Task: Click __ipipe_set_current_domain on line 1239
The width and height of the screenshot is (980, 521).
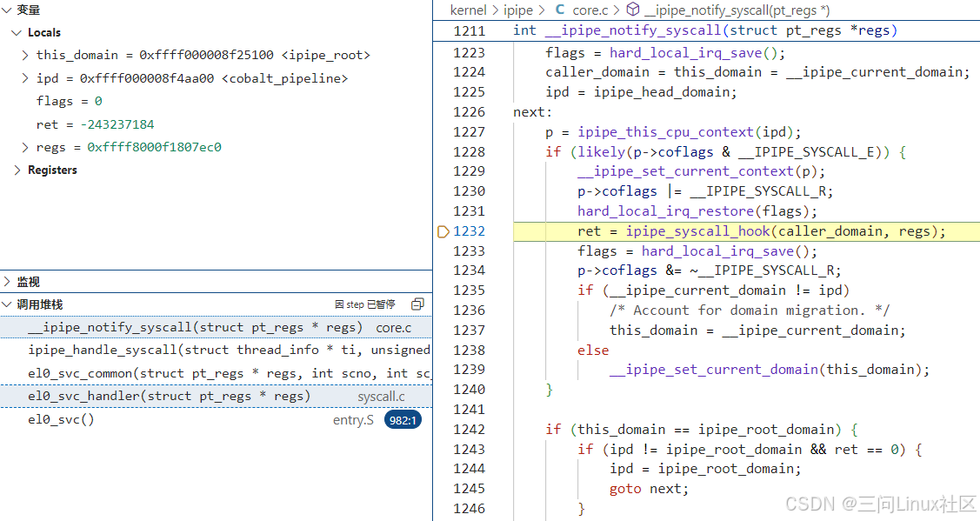Action: 714,370
